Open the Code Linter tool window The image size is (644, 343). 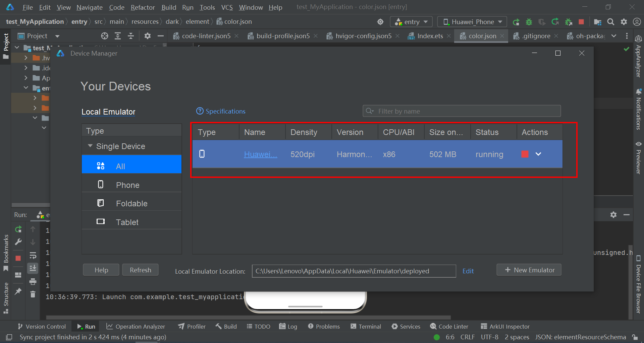tap(449, 327)
